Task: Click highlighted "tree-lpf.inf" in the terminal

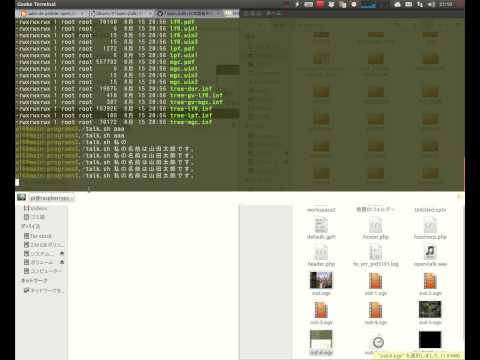Action: (x=191, y=116)
